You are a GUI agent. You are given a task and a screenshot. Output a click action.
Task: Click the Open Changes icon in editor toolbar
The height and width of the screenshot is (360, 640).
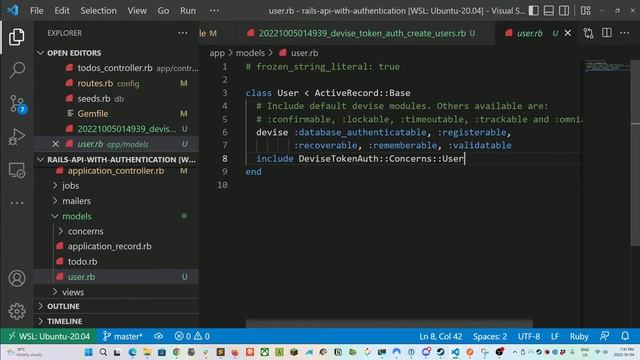tap(588, 33)
